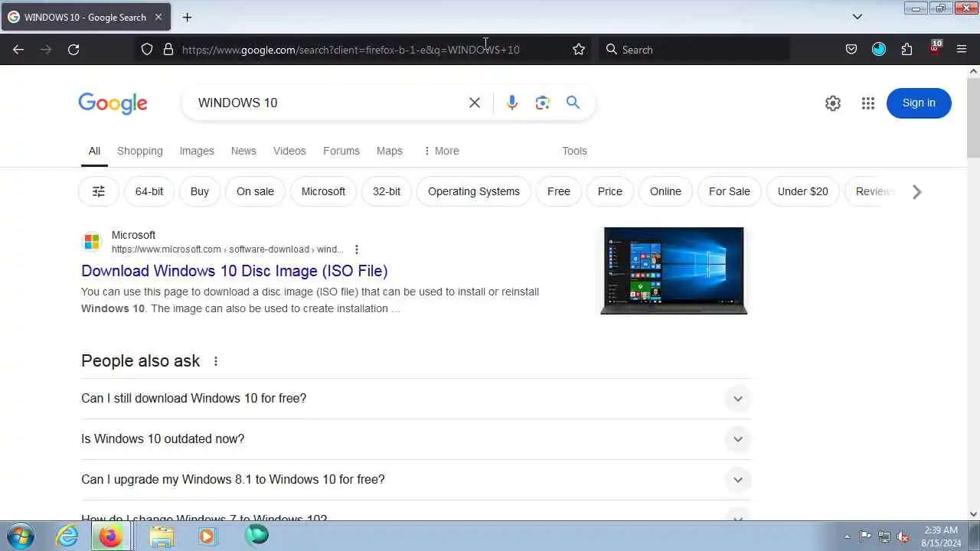Open People also ask options dots
This screenshot has height=551, width=980.
click(216, 361)
